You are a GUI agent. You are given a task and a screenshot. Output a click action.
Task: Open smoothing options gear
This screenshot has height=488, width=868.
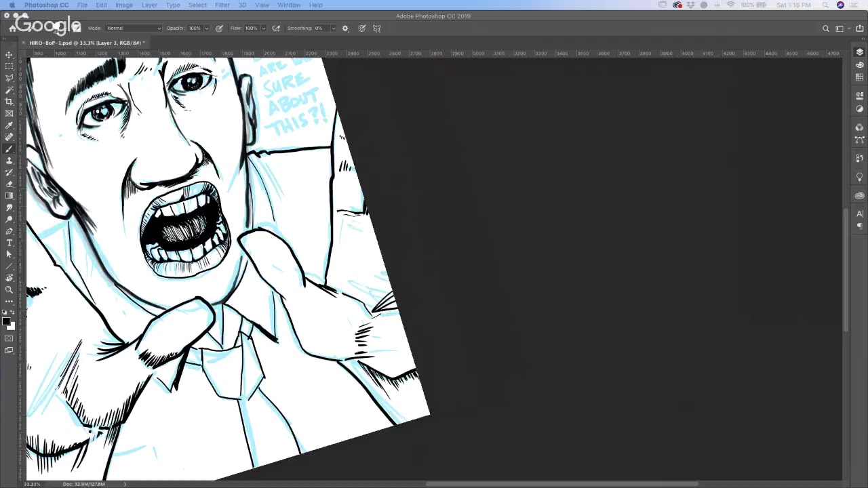tap(345, 28)
